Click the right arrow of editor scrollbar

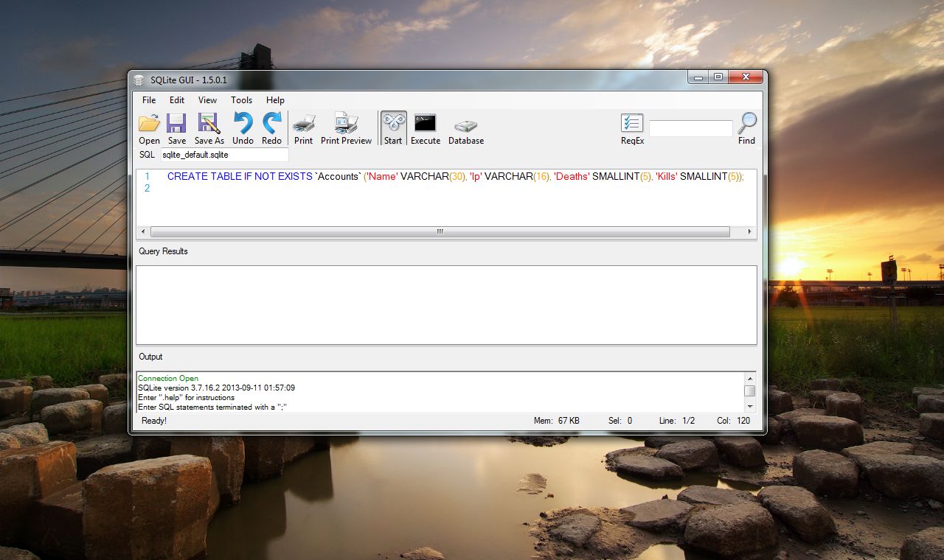pos(751,231)
